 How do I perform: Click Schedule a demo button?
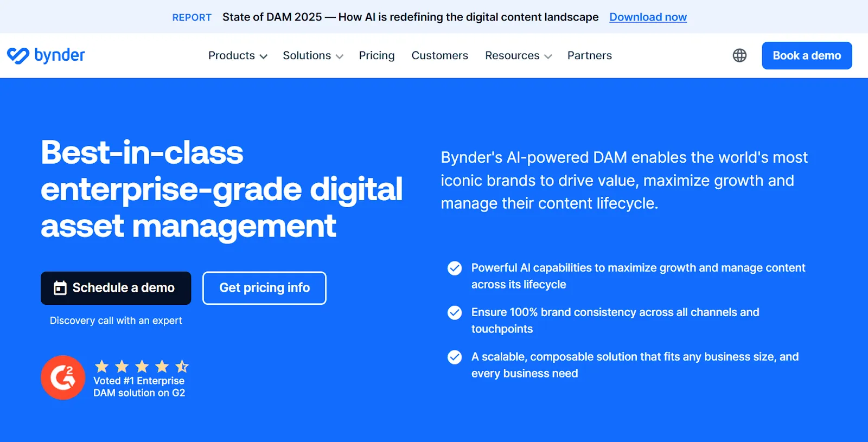pyautogui.click(x=116, y=288)
